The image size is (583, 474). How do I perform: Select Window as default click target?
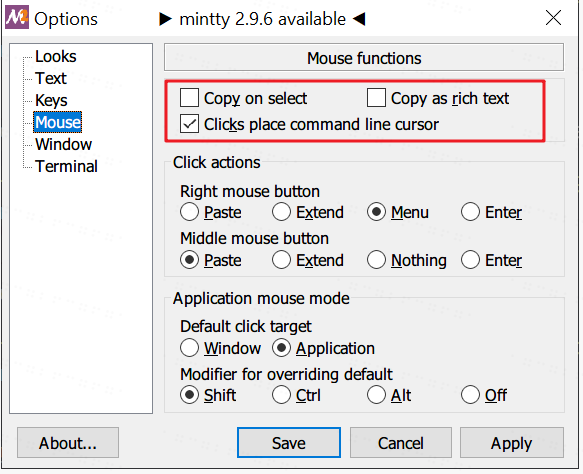[220, 348]
